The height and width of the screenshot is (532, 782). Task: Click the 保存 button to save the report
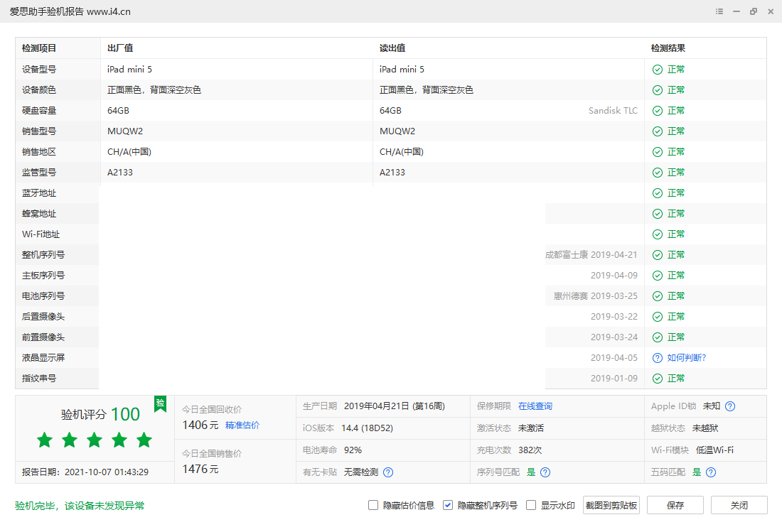coord(674,505)
